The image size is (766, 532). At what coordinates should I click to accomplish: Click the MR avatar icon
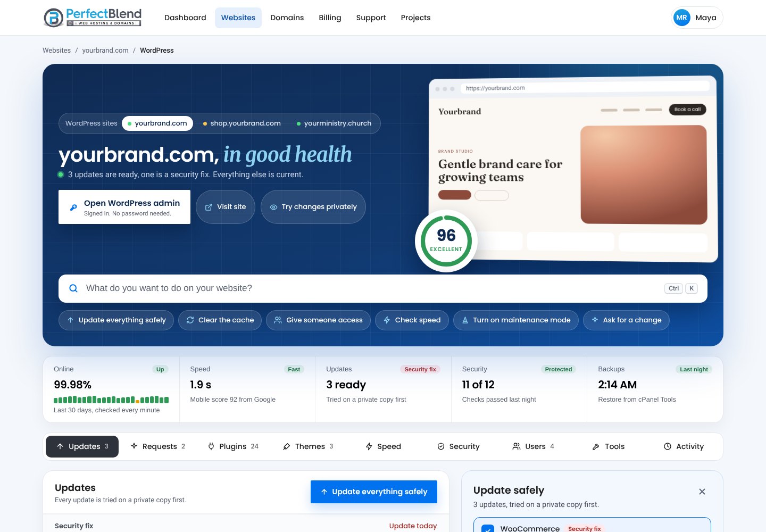[x=682, y=18]
